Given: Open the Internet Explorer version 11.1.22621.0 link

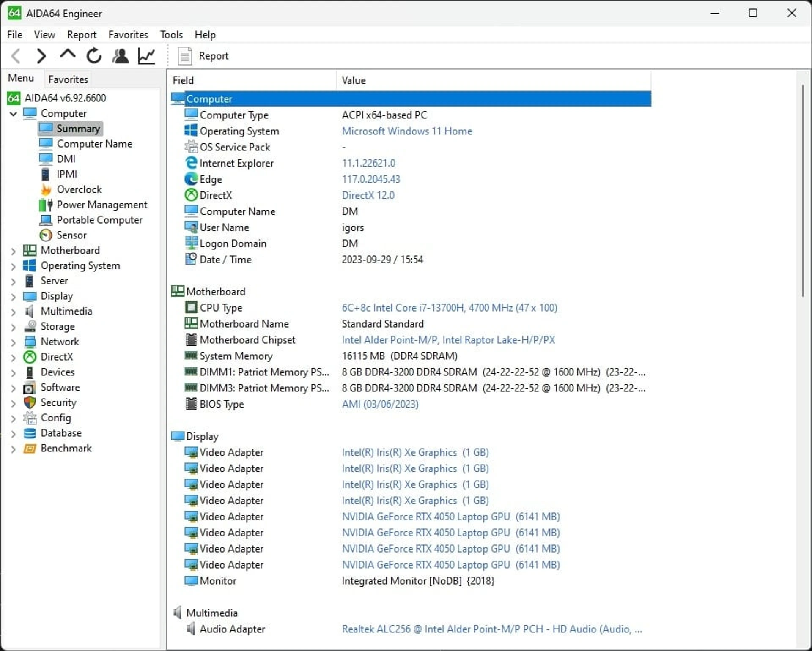Looking at the screenshot, I should [368, 163].
